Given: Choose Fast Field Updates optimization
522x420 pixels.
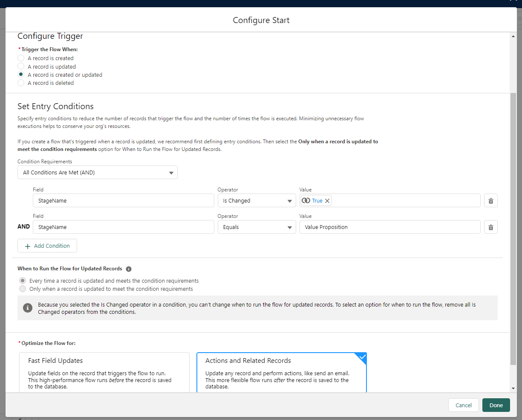Looking at the screenshot, I should pyautogui.click(x=104, y=372).
